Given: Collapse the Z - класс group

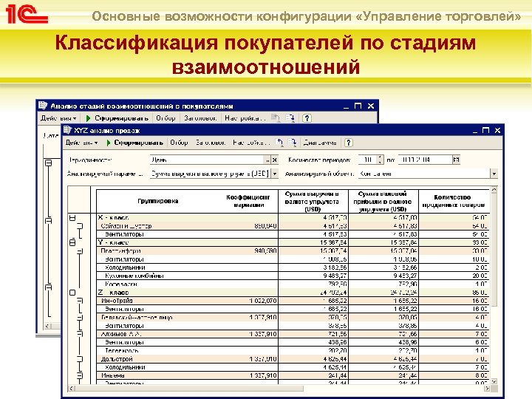Looking at the screenshot, I should (72, 293).
